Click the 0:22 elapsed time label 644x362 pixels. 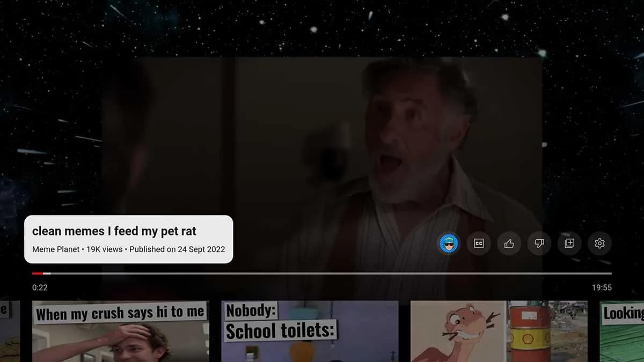40,287
